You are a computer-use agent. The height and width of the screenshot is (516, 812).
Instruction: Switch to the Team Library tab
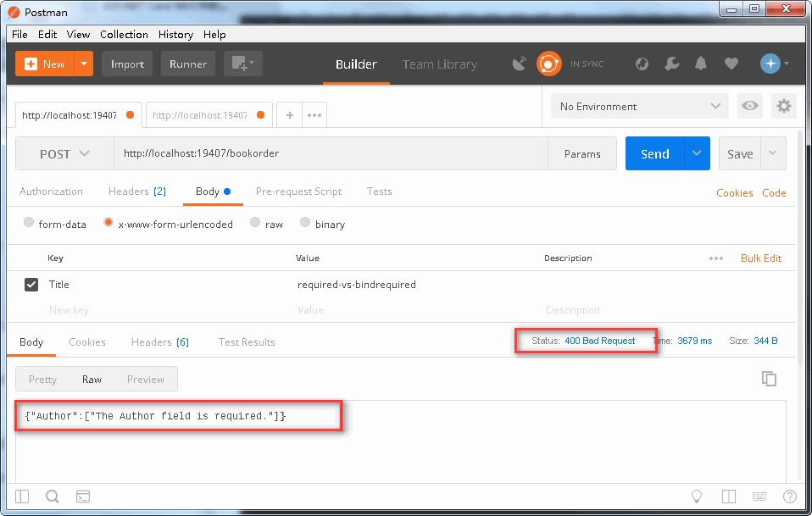click(440, 64)
